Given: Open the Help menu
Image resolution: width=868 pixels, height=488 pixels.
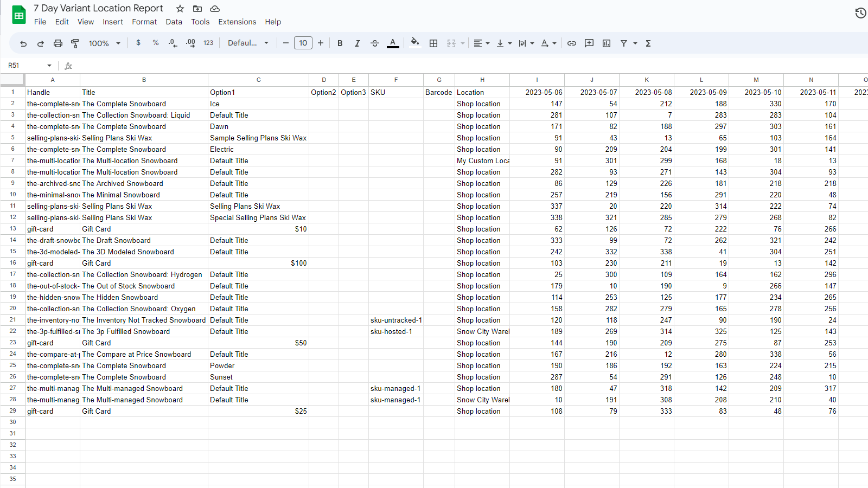Looking at the screenshot, I should [x=273, y=22].
